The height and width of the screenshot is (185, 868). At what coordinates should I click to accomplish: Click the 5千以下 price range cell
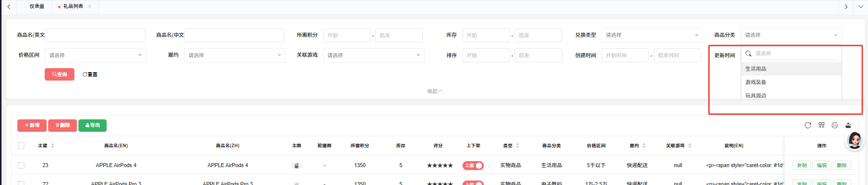tap(596, 165)
